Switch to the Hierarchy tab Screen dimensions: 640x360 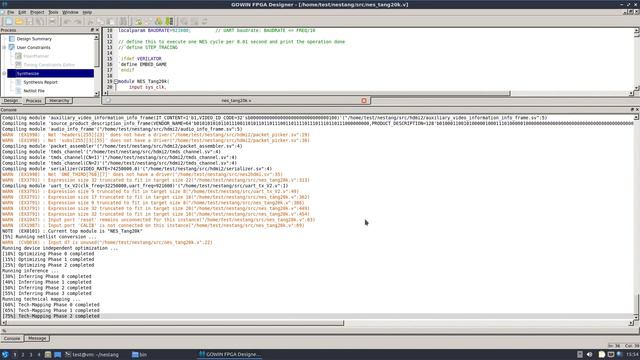tap(59, 100)
